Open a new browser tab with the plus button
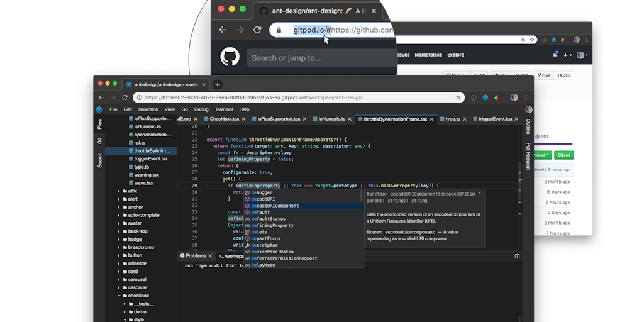Image resolution: width=644 pixels, height=322 pixels. (x=218, y=84)
